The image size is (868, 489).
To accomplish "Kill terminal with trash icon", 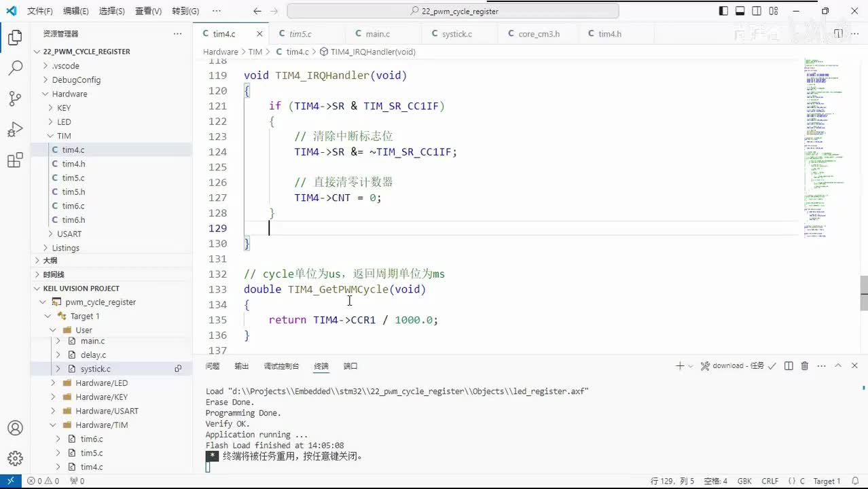I will tap(805, 365).
